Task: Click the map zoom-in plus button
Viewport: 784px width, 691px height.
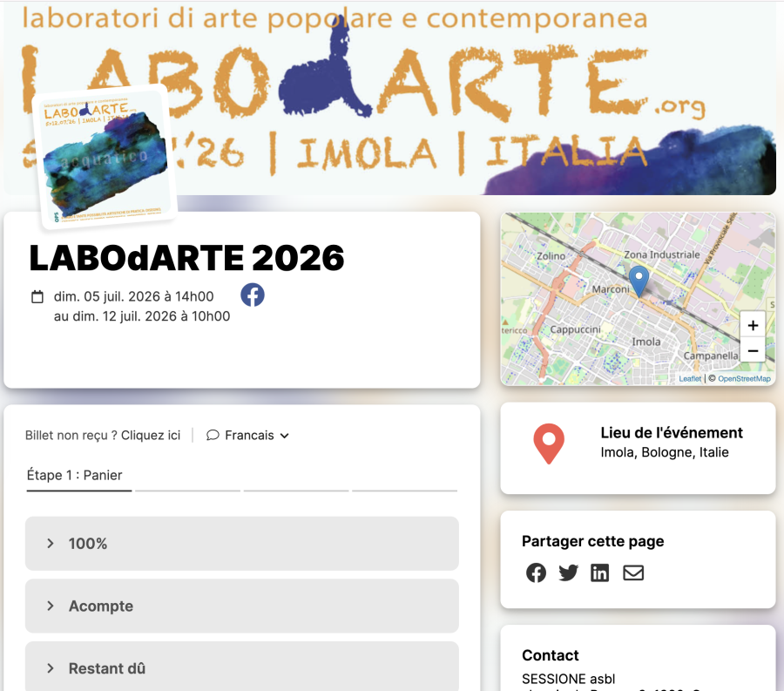Action: 752,324
